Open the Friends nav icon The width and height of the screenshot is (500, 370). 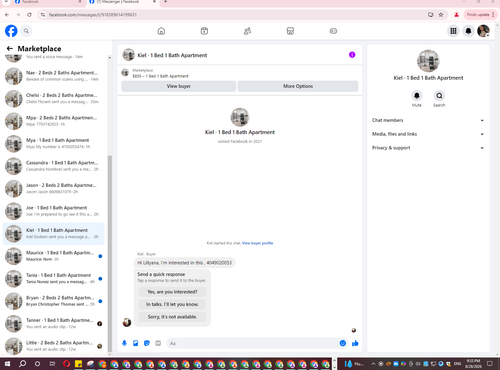[247, 31]
